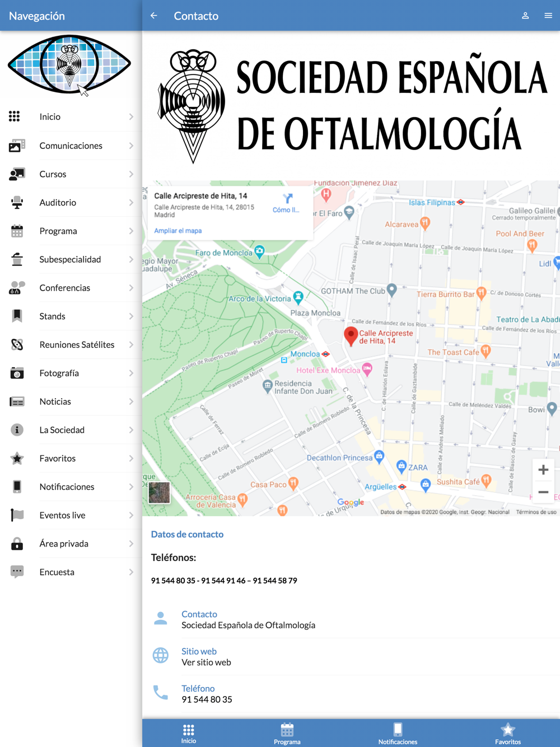Expand the Encuesta chevron
Screen dimensions: 560x747
[131, 572]
